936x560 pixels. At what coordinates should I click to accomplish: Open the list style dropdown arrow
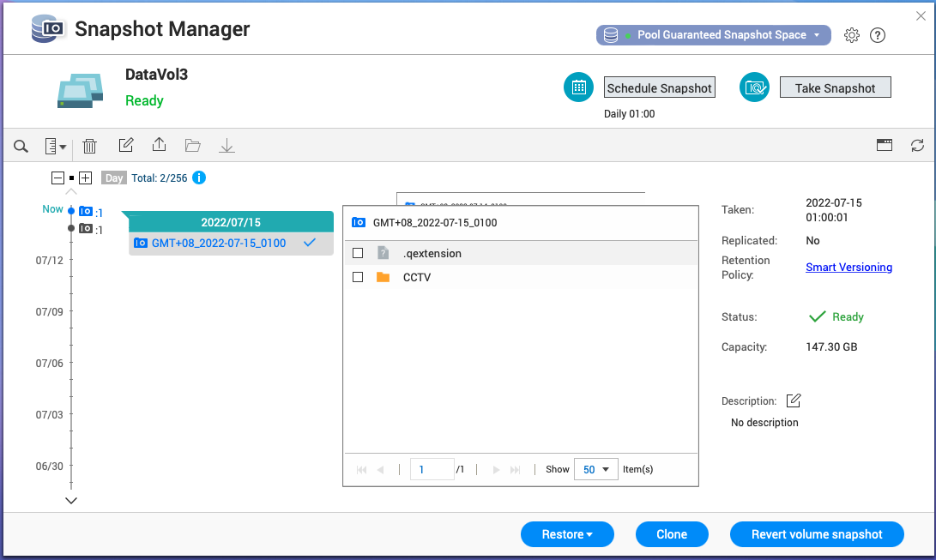pos(63,145)
